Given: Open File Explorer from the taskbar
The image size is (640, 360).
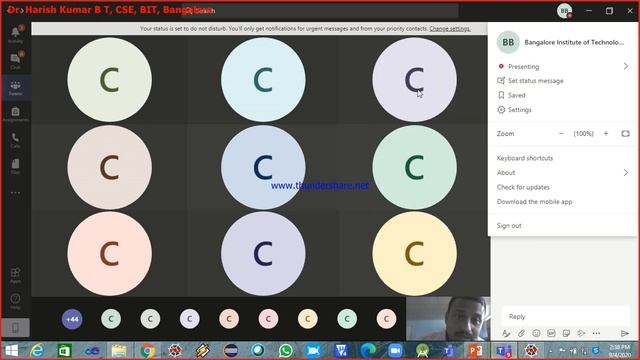Looking at the screenshot, I should point(119,351).
